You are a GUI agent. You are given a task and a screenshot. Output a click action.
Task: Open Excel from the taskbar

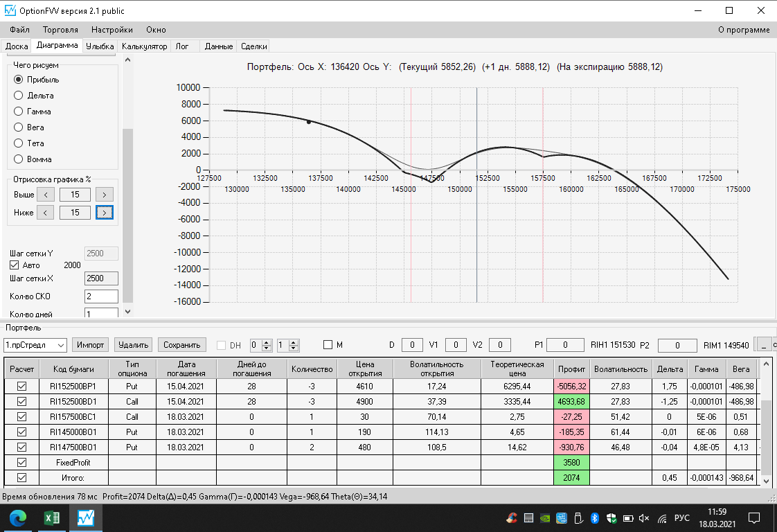click(51, 518)
